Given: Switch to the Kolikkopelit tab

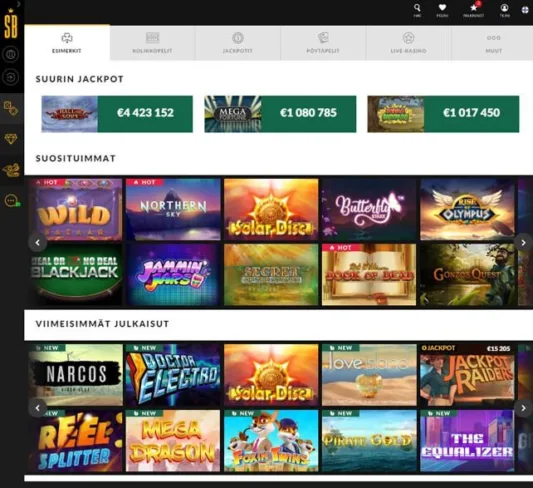Looking at the screenshot, I should [152, 43].
